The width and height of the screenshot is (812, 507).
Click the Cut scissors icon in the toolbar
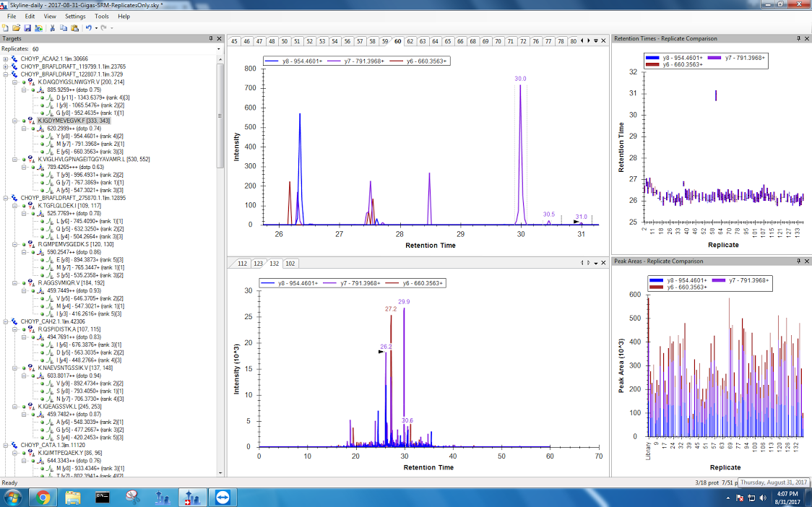[53, 28]
